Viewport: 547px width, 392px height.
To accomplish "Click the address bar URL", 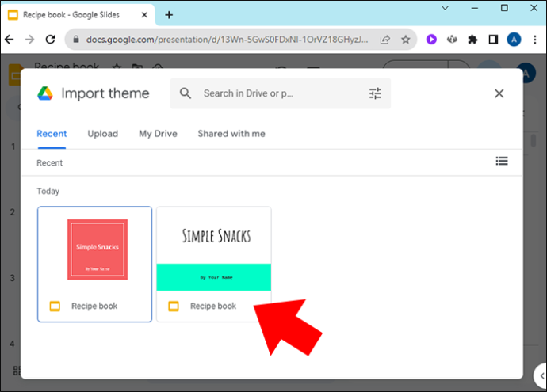I will (x=227, y=40).
